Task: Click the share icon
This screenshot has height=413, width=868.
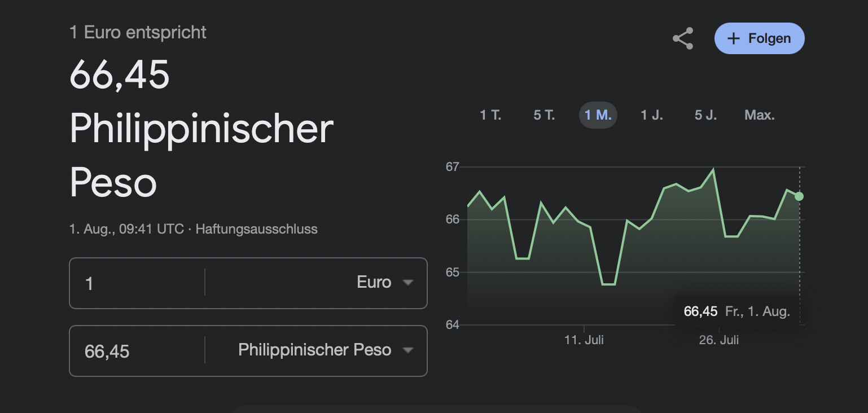Action: pyautogui.click(x=683, y=38)
